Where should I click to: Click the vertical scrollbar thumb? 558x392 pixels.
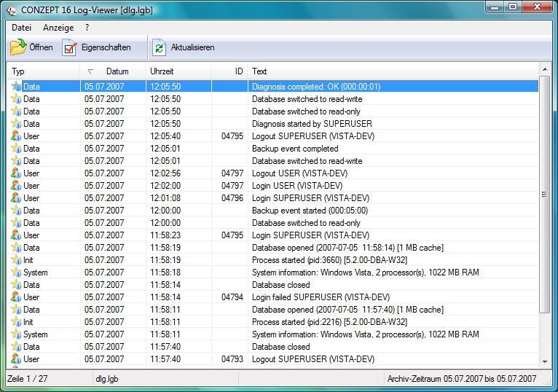[545, 195]
